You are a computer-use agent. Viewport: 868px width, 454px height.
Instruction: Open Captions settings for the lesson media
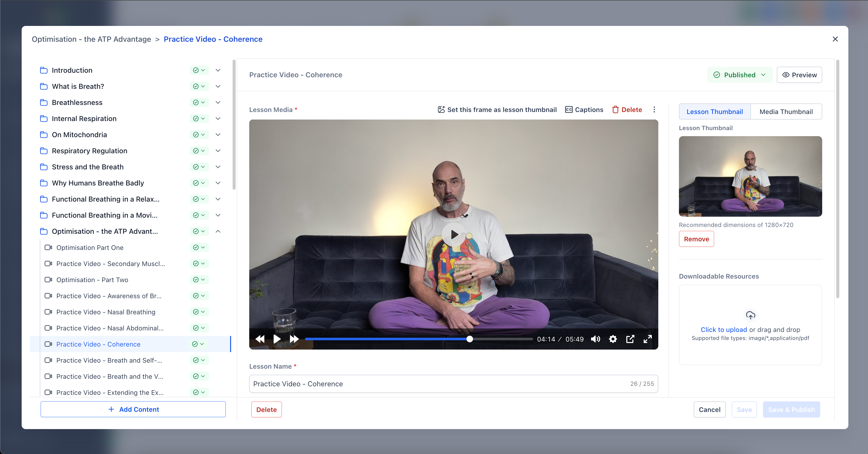(x=584, y=109)
